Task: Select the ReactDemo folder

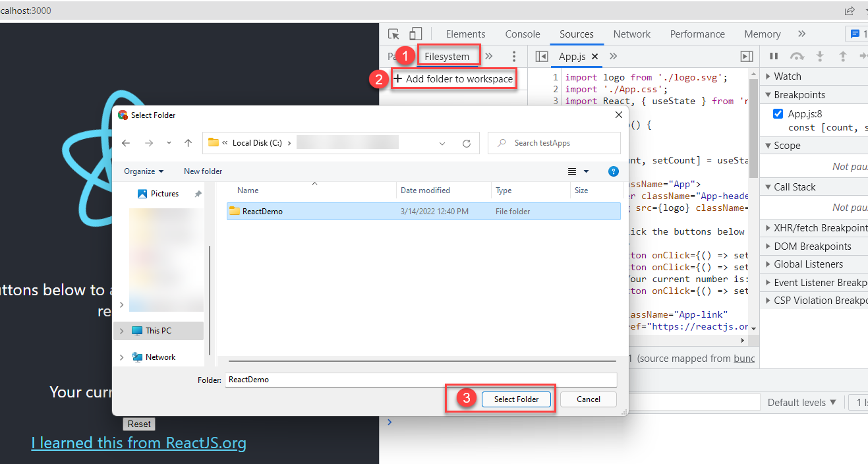Action: click(x=262, y=212)
